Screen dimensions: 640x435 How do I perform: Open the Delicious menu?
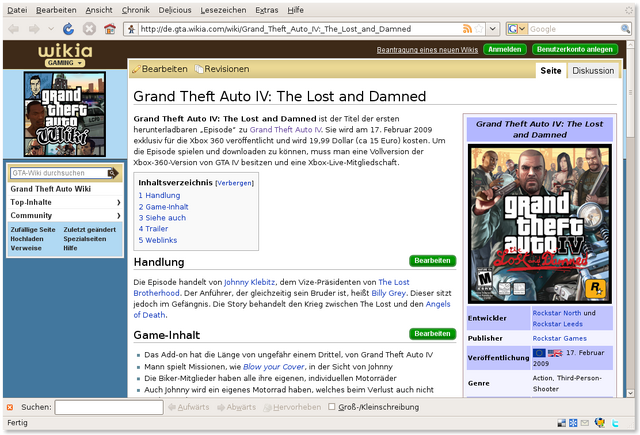pos(175,10)
